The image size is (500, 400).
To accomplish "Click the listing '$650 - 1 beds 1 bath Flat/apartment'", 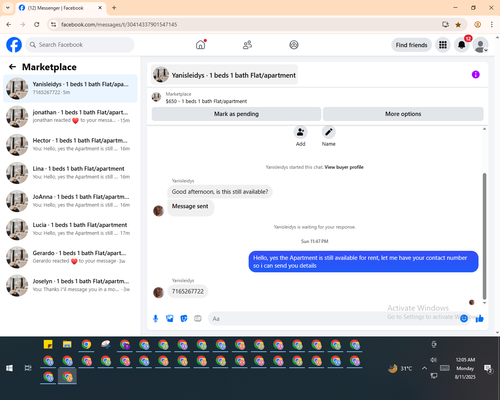I will [x=206, y=101].
